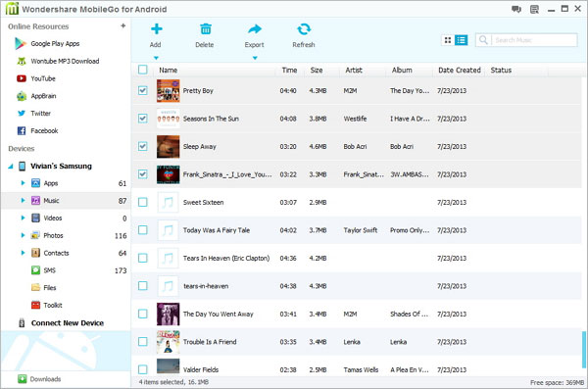Image resolution: width=588 pixels, height=389 pixels.
Task: Add online resource with plus icon
Action: (122, 25)
